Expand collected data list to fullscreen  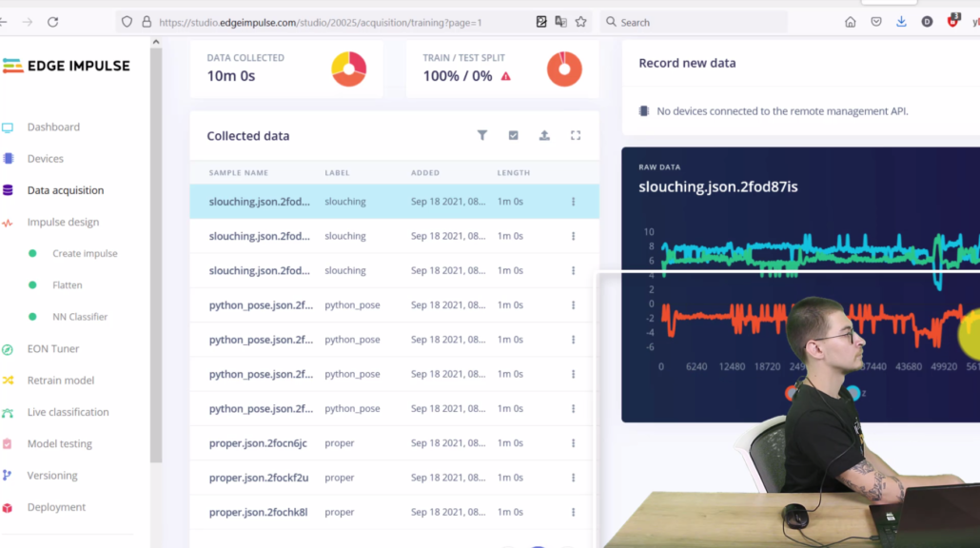(x=576, y=136)
